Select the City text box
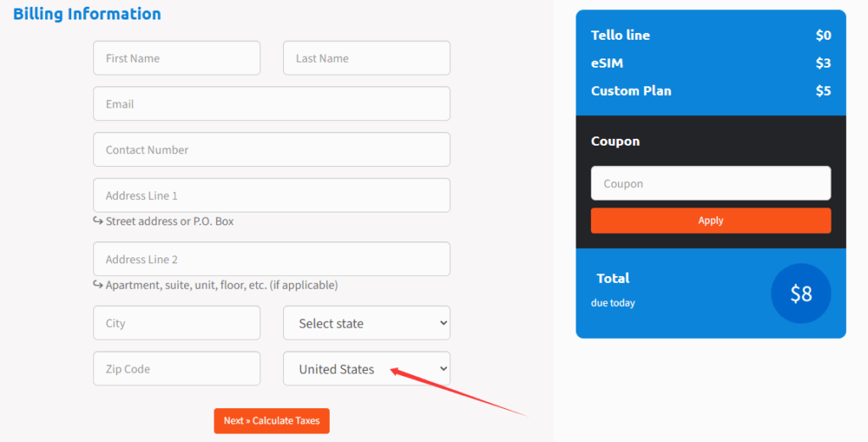This screenshot has width=868, height=442. point(176,323)
